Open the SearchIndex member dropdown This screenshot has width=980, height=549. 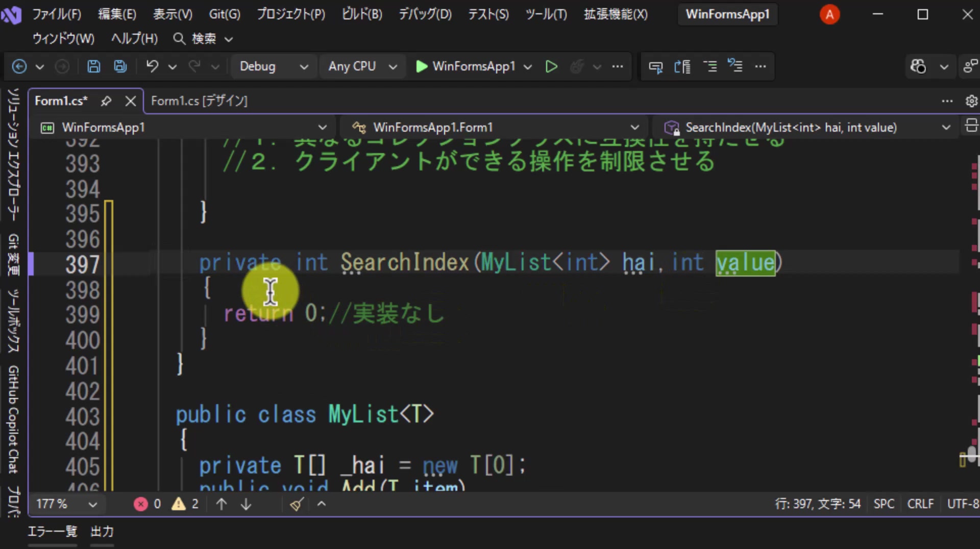click(x=808, y=127)
